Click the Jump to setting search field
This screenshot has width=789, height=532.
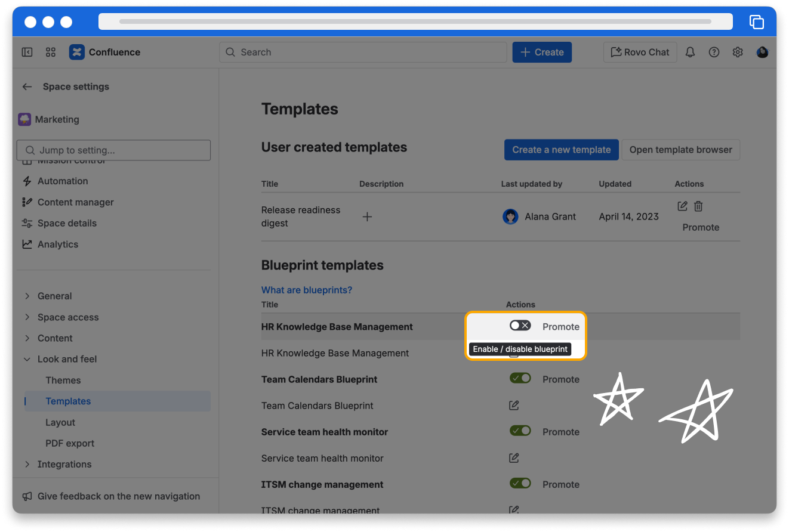(113, 150)
